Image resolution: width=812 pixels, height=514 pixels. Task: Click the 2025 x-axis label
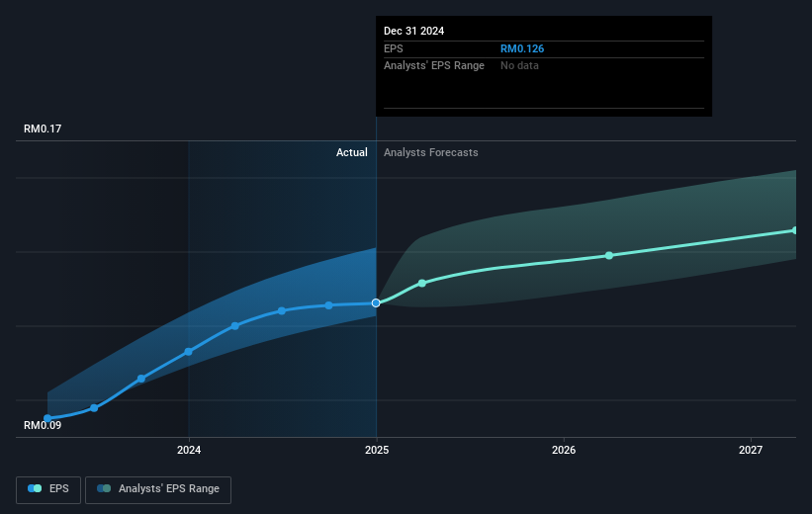pos(377,451)
